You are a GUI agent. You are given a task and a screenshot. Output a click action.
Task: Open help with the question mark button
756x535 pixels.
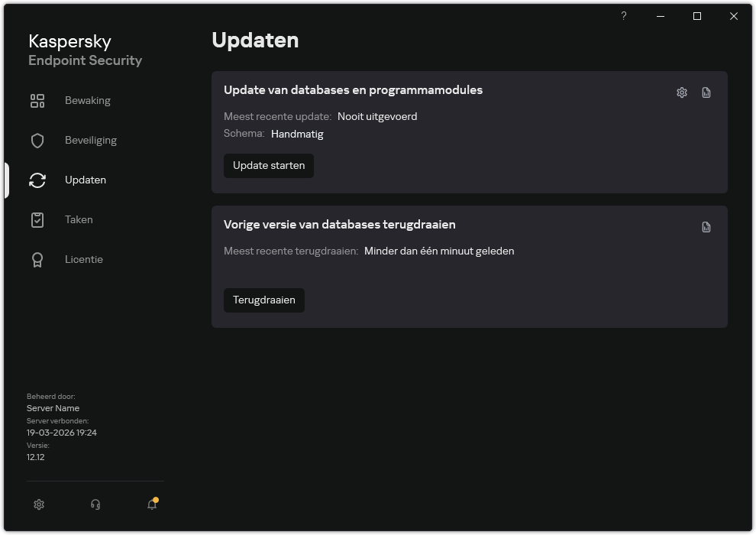623,15
